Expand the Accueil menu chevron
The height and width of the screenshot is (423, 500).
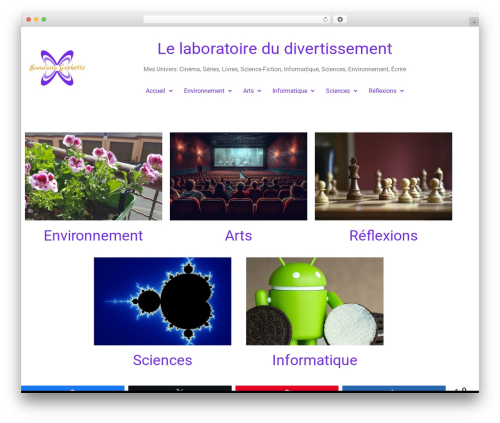click(171, 91)
